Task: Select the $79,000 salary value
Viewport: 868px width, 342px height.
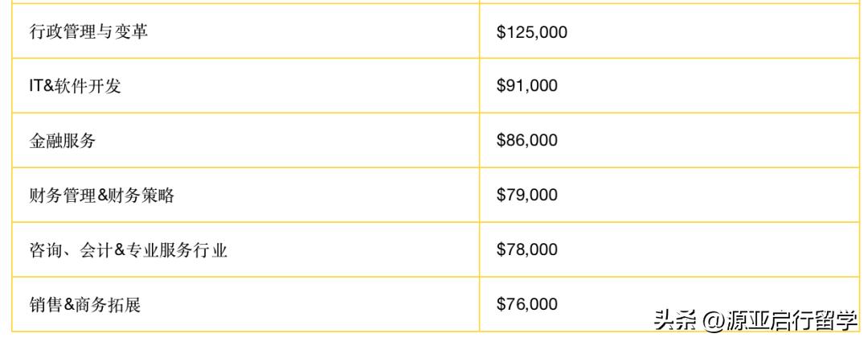Action: point(527,196)
